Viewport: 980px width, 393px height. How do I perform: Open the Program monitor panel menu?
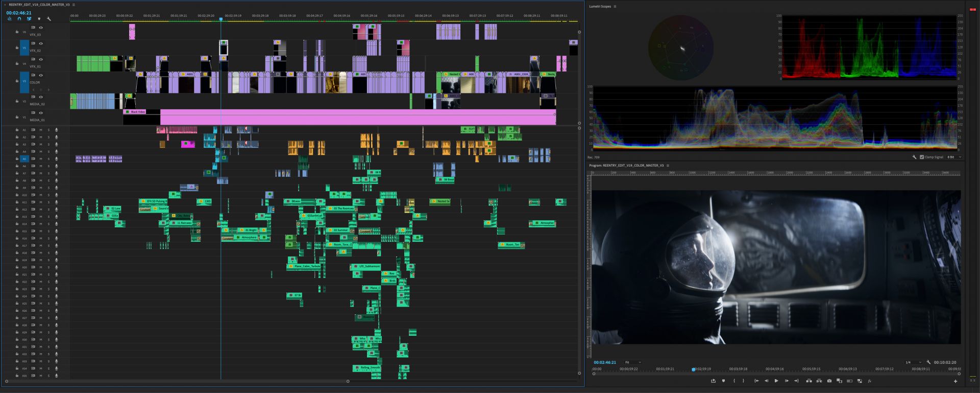(x=668, y=166)
